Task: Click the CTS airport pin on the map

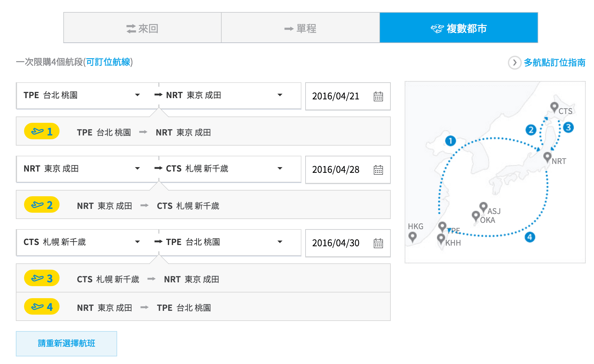Action: coord(554,107)
